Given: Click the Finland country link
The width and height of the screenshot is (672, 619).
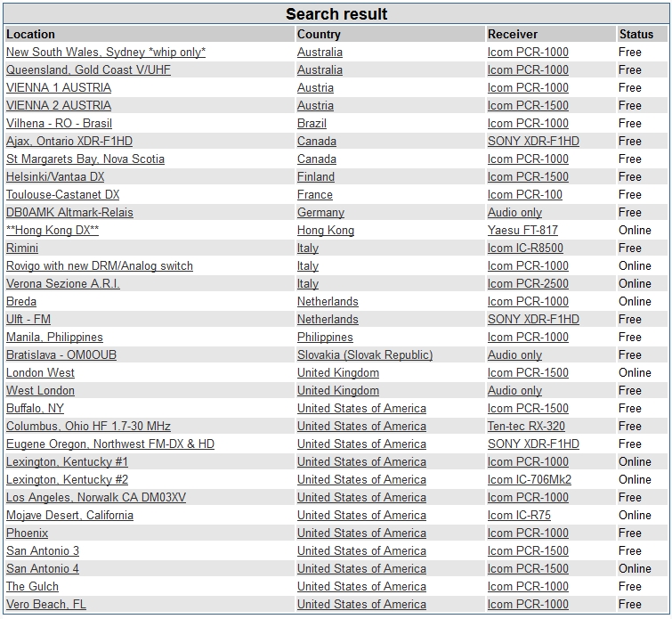Looking at the screenshot, I should click(x=316, y=177).
